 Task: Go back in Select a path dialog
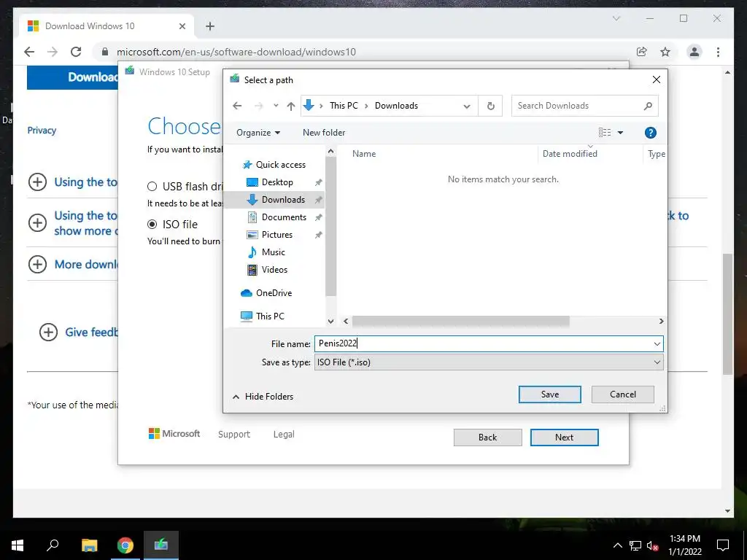[x=237, y=106]
